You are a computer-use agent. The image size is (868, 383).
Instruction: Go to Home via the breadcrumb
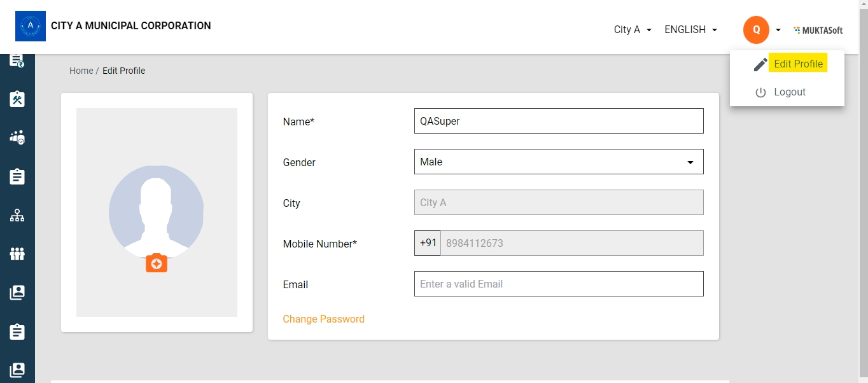click(x=81, y=71)
